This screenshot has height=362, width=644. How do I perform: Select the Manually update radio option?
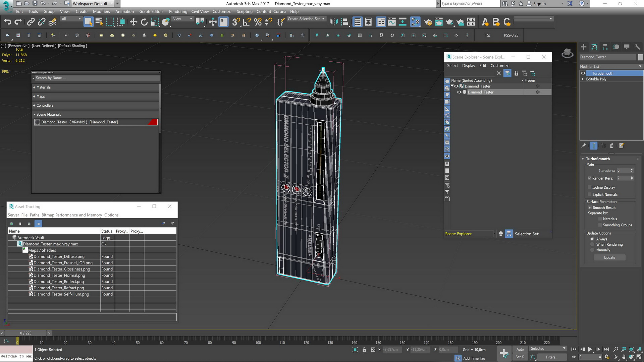coord(592,250)
